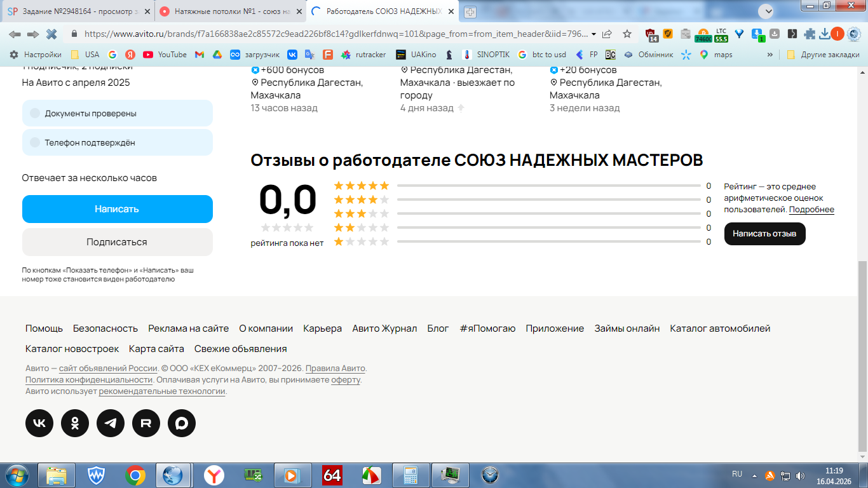
Task: Switch to the 'Задание №2948164' tab
Action: [78, 11]
